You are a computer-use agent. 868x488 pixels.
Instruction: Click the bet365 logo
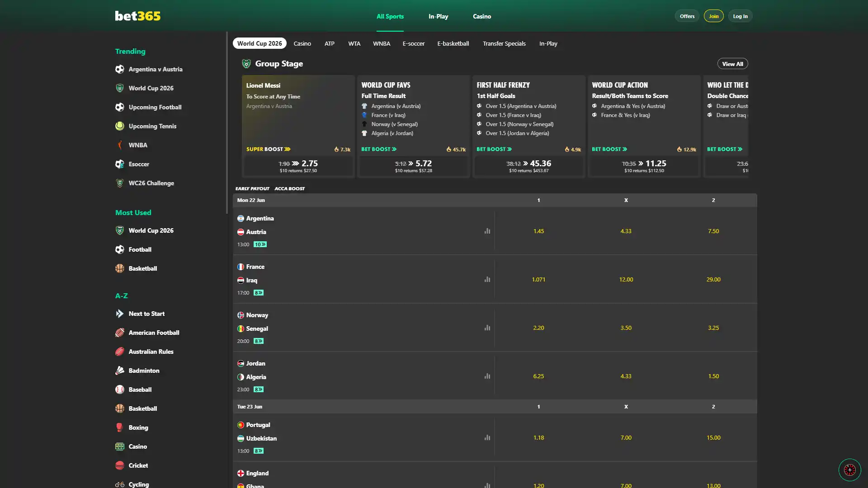(137, 16)
